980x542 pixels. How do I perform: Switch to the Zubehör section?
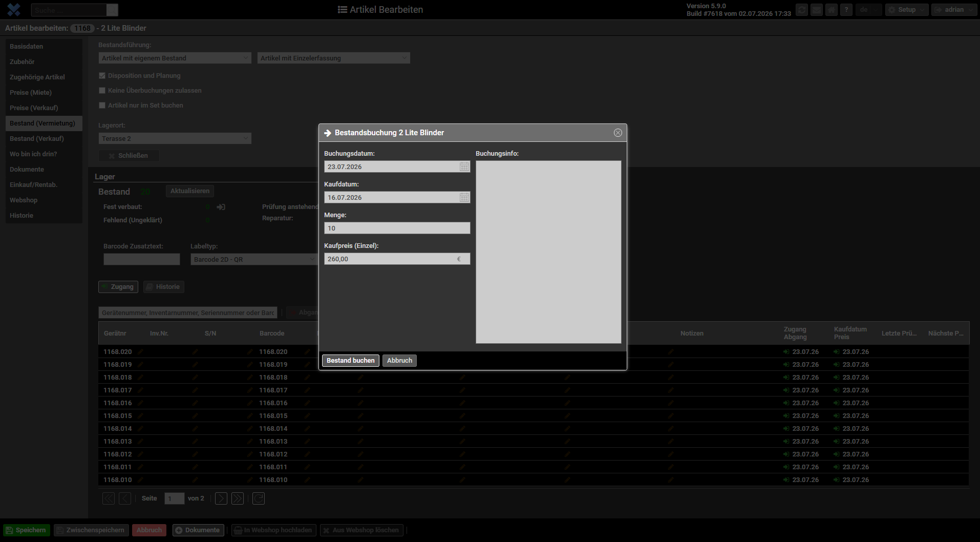coord(44,62)
